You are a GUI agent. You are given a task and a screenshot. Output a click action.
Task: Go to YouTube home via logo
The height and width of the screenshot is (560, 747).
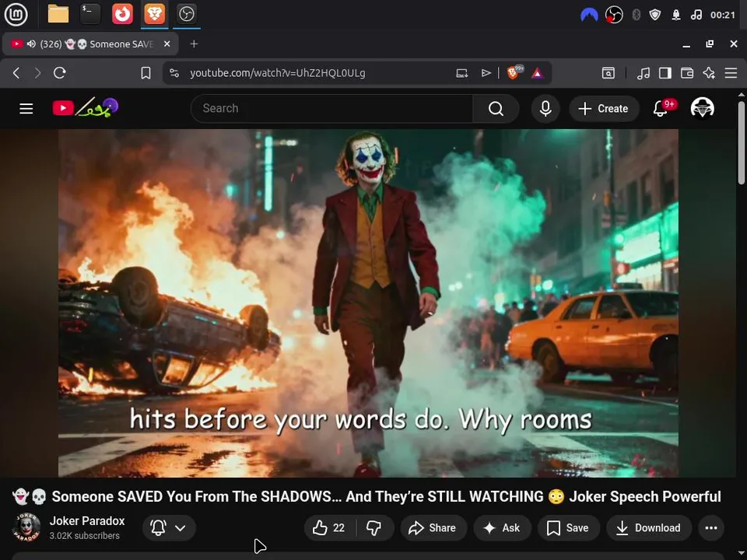tap(86, 107)
